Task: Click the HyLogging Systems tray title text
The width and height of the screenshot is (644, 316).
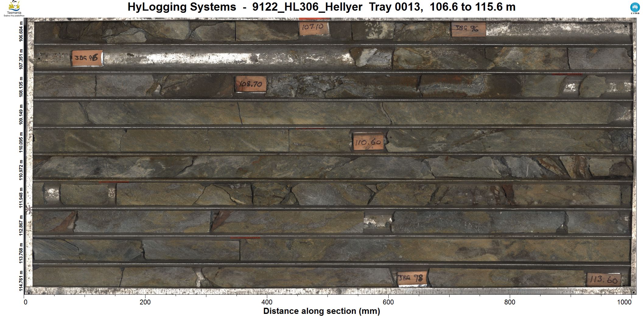Action: [x=321, y=7]
